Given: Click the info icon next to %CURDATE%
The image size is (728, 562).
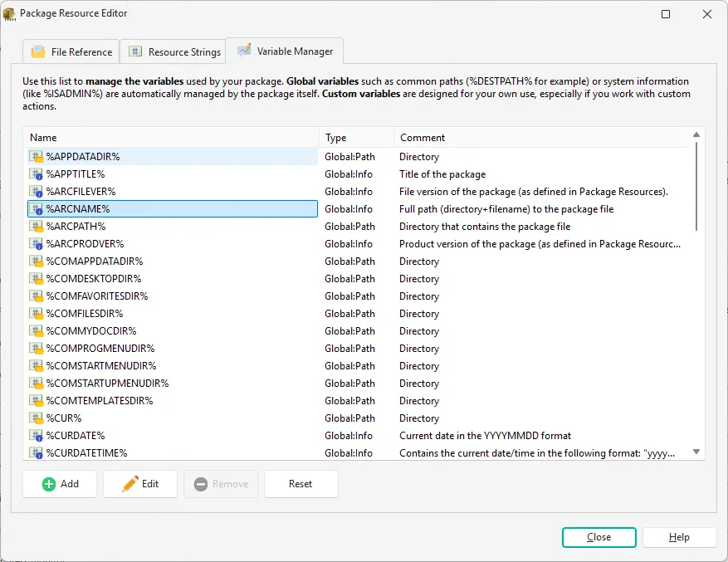Looking at the screenshot, I should pyautogui.click(x=35, y=435).
